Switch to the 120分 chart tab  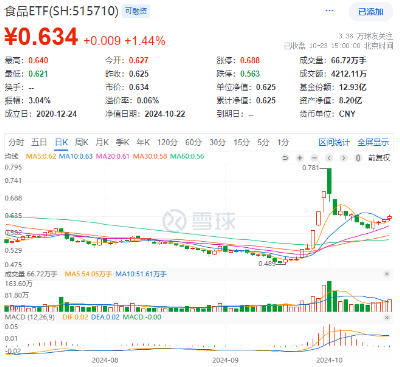click(167, 143)
